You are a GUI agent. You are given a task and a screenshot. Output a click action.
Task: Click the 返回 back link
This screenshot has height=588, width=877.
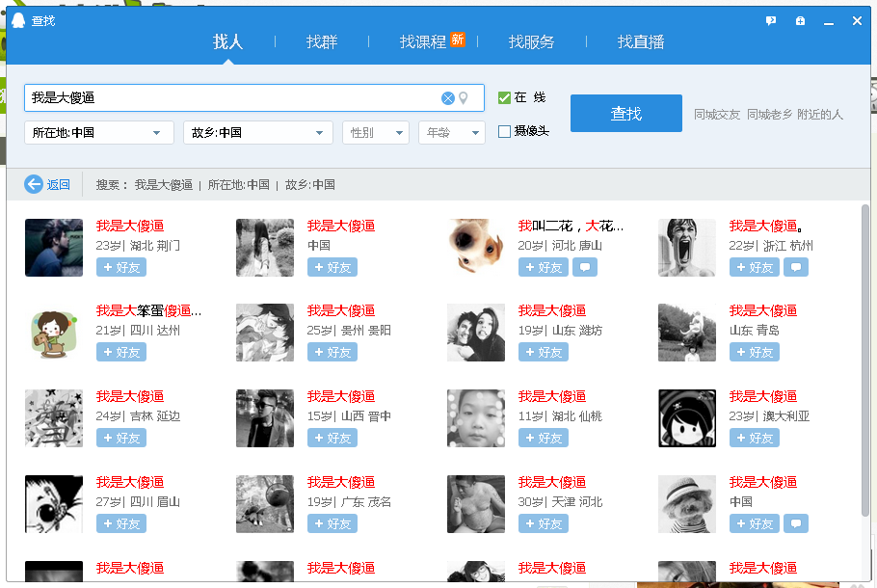(x=58, y=185)
